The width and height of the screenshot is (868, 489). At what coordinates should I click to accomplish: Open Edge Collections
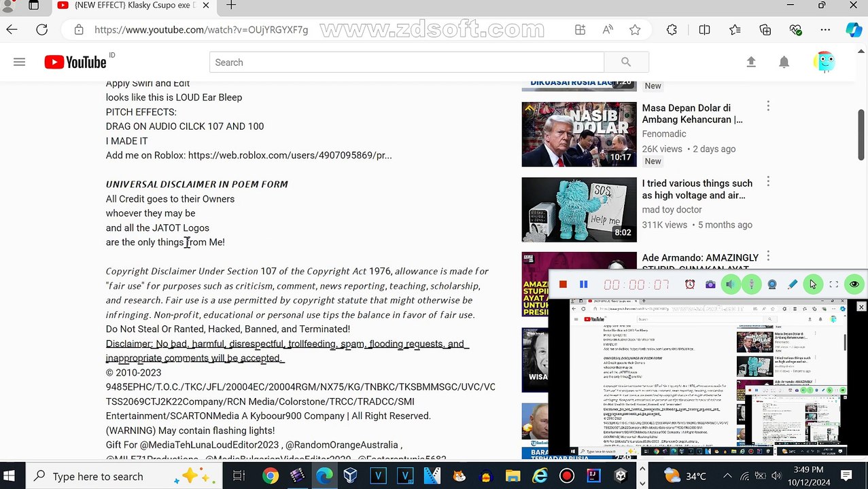[x=765, y=30]
